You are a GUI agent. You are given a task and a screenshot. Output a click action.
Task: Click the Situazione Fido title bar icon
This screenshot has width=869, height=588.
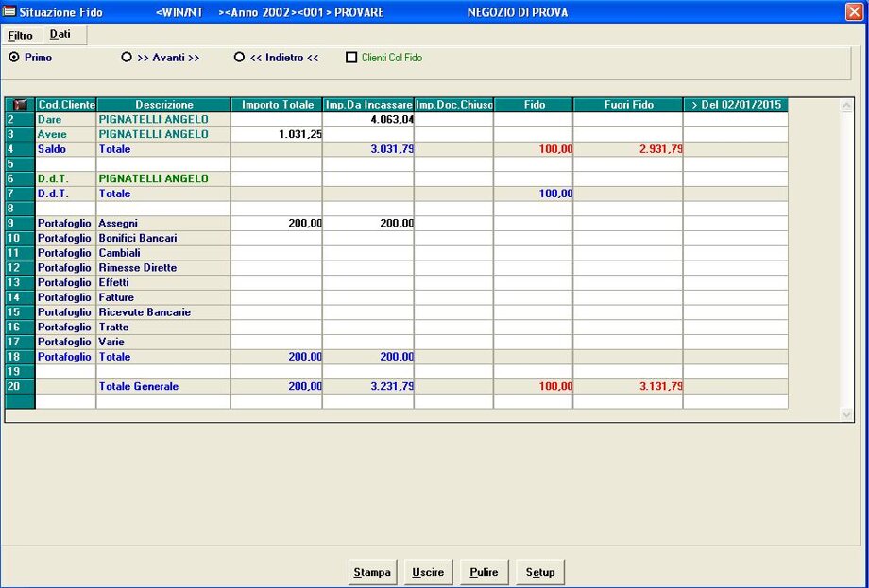point(9,12)
